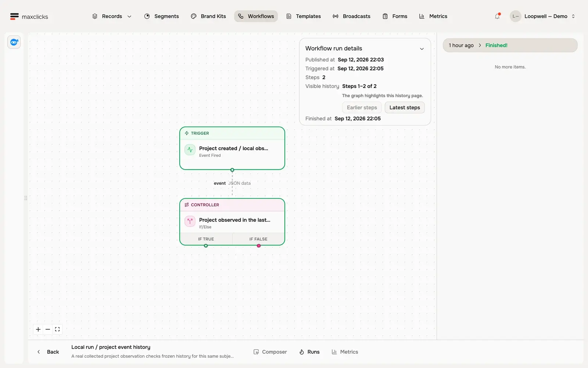Viewport: 588px width, 368px height.
Task: Open the Loopwell – Demo workspace switcher
Action: coord(542,16)
